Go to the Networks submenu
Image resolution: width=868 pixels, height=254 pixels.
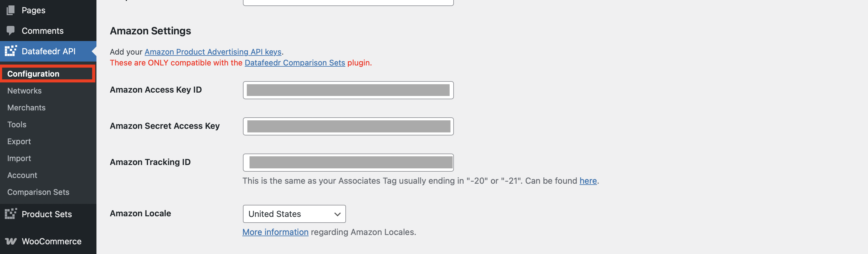(x=24, y=90)
